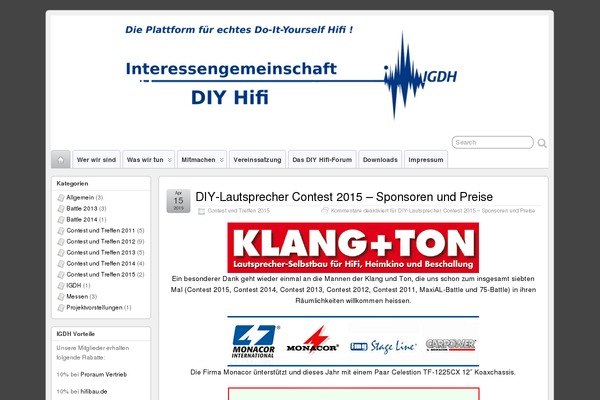Image resolution: width=600 pixels, height=400 pixels.
Task: Open category Contest und Treffen 2014
Action: 101,264
